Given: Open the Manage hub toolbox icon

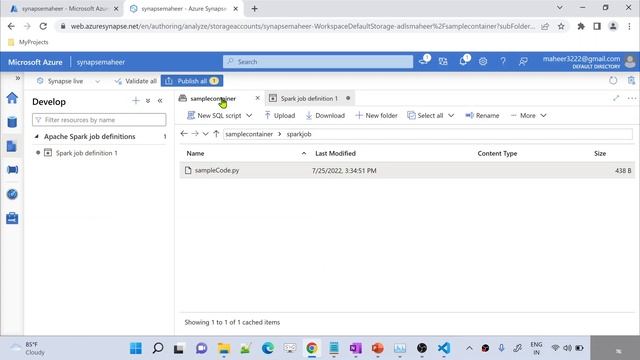Looking at the screenshot, I should coord(12,218).
